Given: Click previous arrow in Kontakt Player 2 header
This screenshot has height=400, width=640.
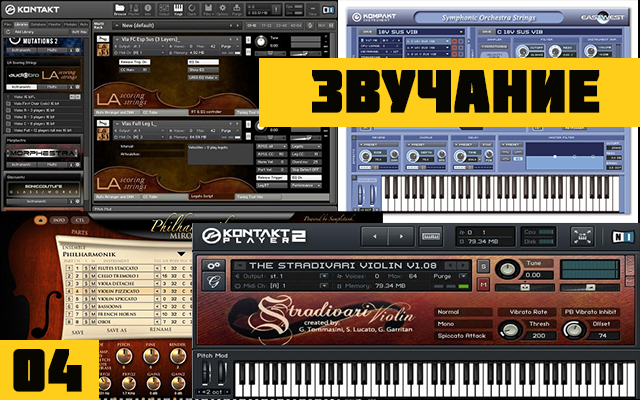Looking at the screenshot, I should tap(375, 236).
